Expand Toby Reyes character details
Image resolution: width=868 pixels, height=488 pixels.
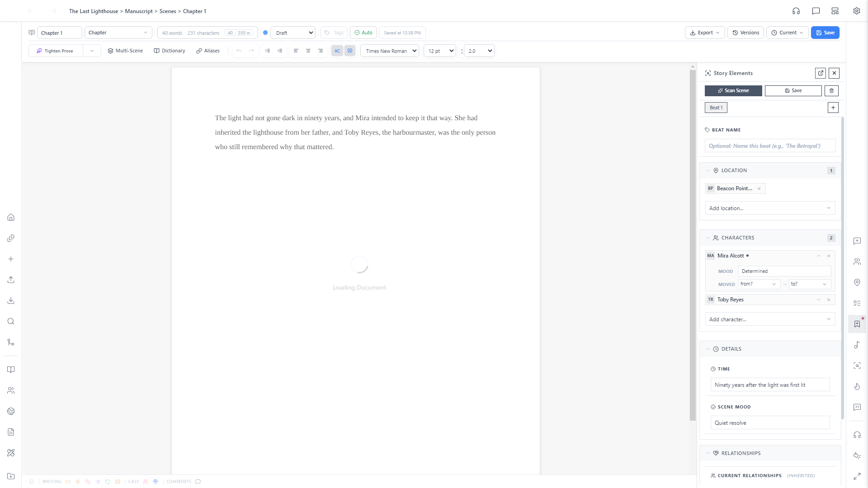(x=819, y=300)
